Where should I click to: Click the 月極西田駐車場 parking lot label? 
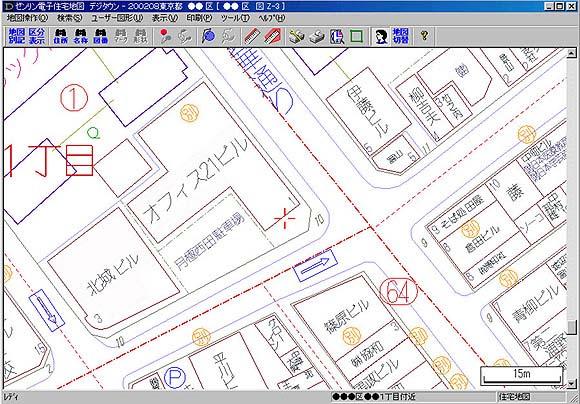(x=210, y=241)
